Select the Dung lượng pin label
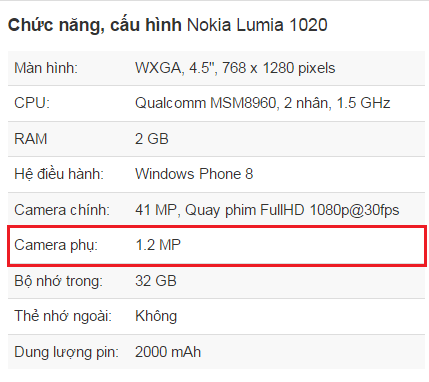The height and width of the screenshot is (382, 429). 67,352
